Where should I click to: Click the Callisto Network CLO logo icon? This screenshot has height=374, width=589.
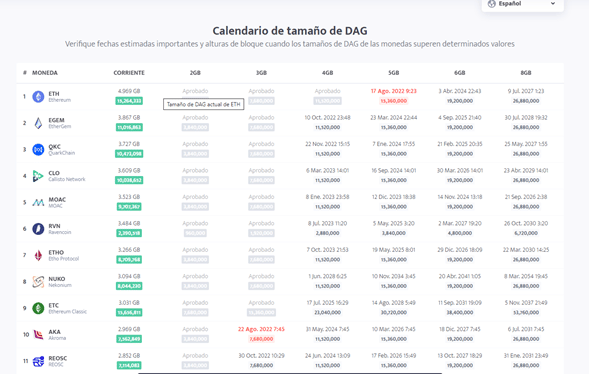point(38,176)
